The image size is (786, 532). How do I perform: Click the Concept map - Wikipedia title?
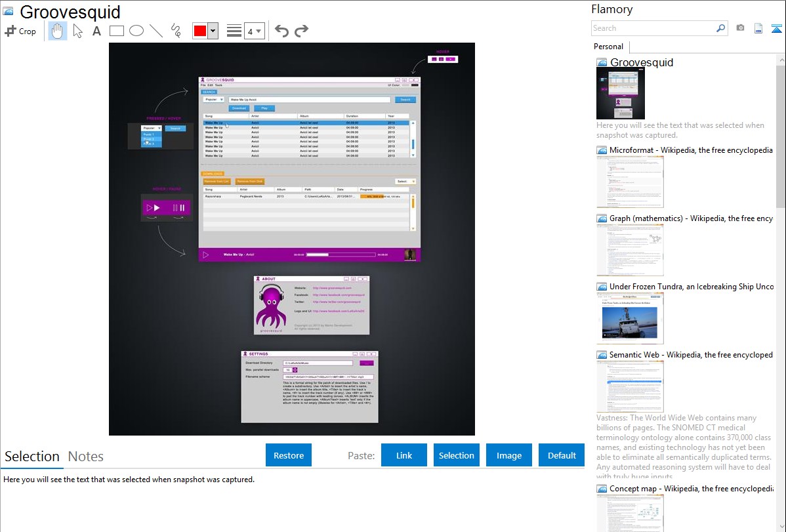click(692, 488)
